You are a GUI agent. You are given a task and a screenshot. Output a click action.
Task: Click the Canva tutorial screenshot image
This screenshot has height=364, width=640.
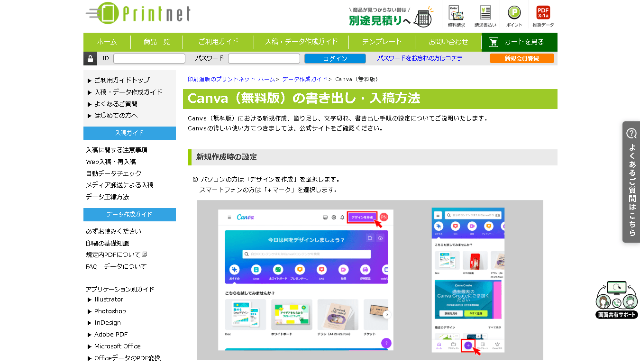(x=370, y=280)
